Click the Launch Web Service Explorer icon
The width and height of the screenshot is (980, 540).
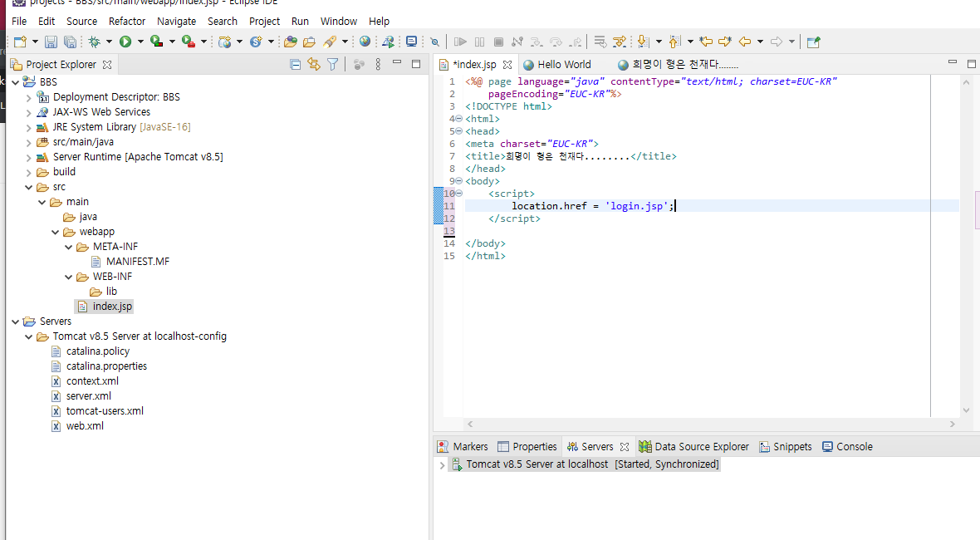tap(388, 42)
